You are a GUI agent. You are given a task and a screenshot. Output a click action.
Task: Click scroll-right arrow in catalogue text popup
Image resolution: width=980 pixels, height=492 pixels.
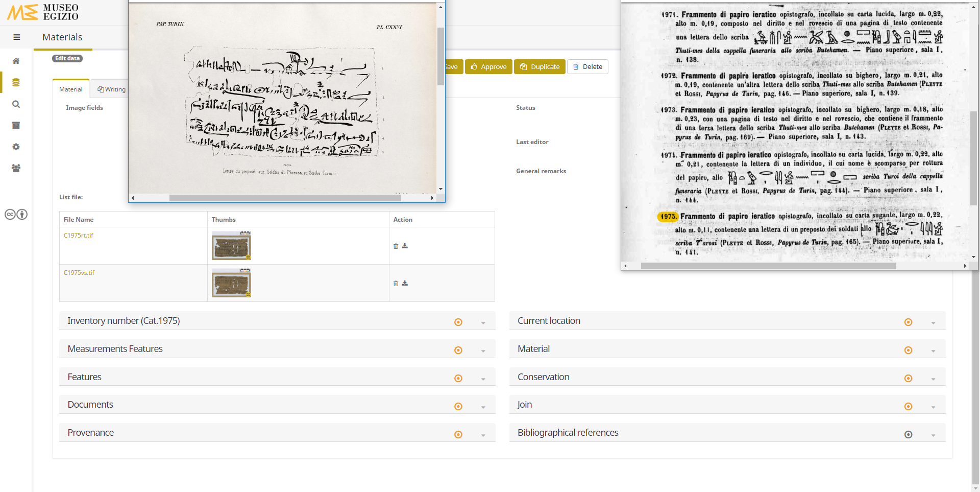[965, 266]
